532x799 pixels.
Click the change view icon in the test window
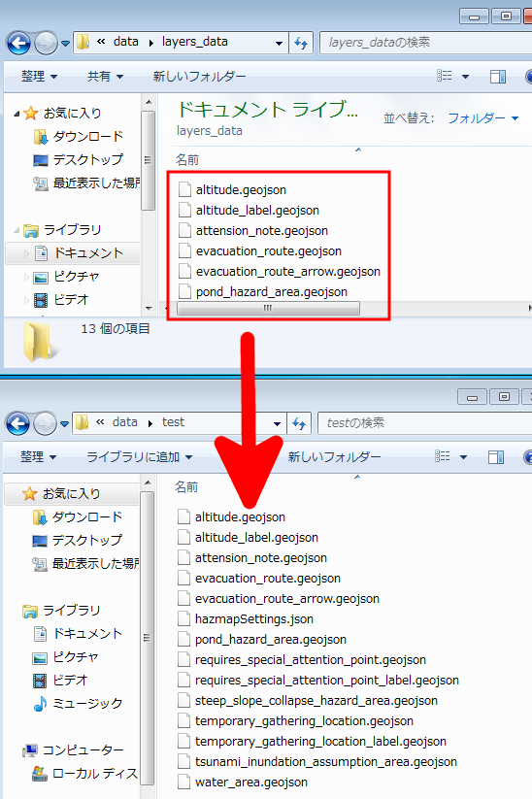pos(443,456)
